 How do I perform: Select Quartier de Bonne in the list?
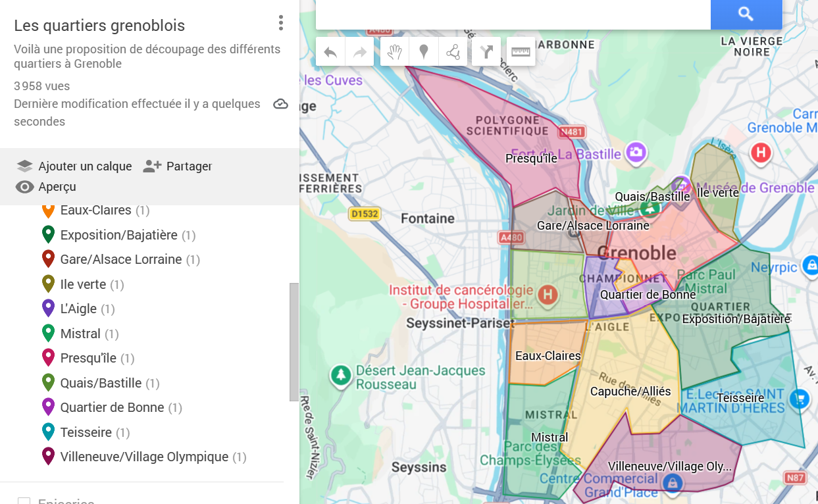[x=112, y=407]
